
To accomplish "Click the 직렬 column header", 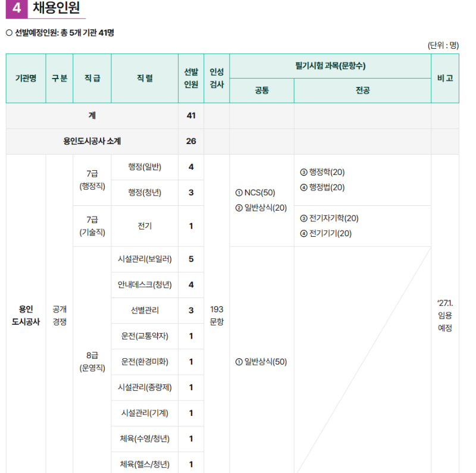I will [145, 79].
